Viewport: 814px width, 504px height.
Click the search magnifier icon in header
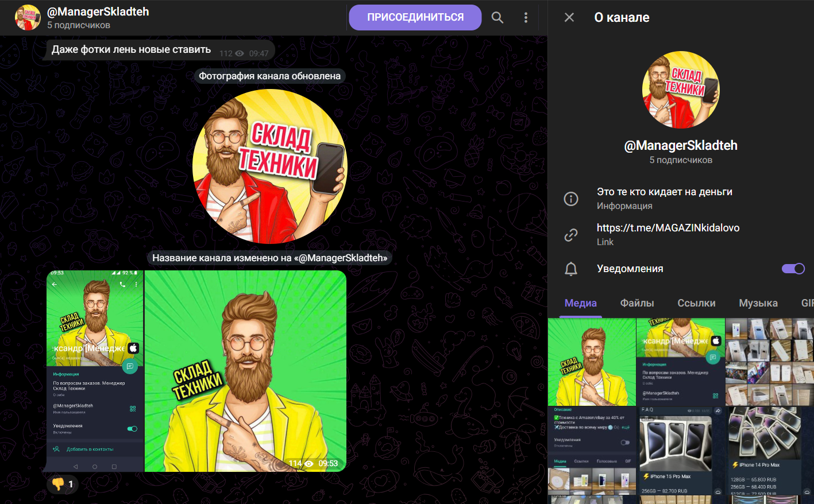tap(497, 18)
